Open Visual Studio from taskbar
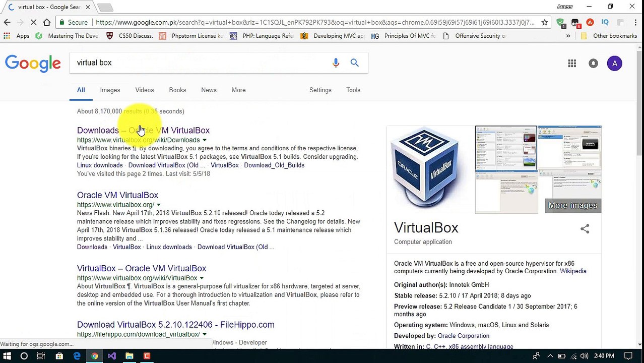The height and width of the screenshot is (363, 644). [x=112, y=356]
